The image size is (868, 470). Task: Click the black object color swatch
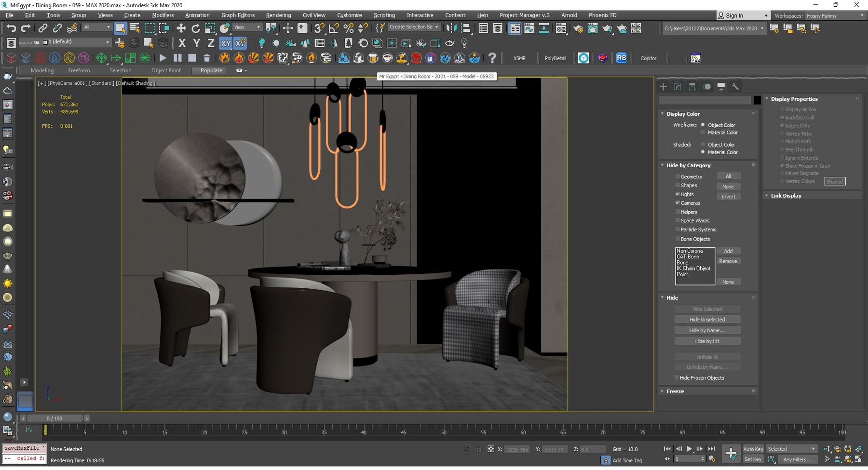tap(757, 100)
